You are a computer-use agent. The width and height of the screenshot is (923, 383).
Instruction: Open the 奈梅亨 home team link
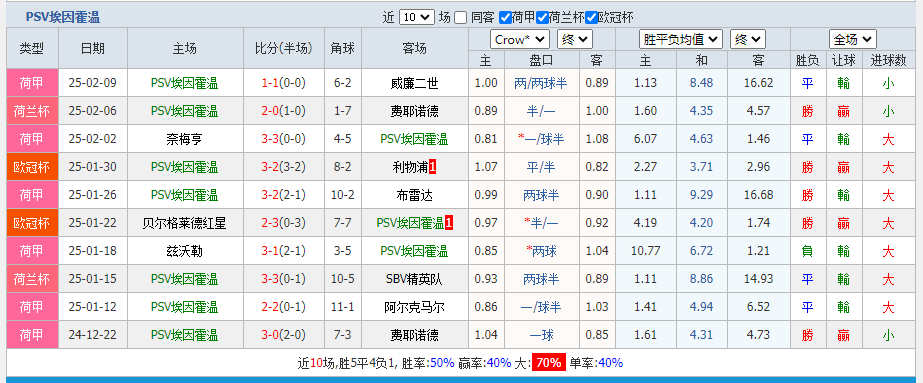click(184, 139)
